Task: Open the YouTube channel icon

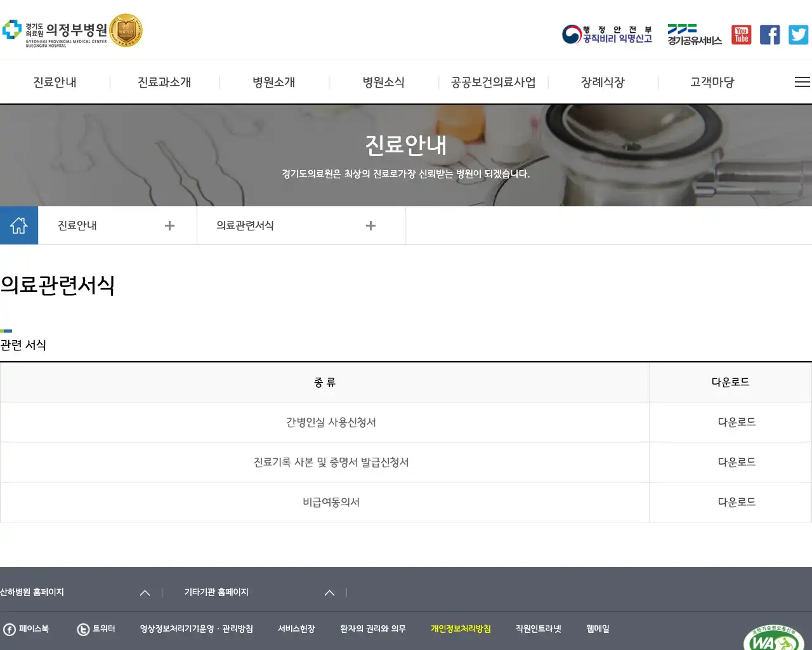Action: 740,34
